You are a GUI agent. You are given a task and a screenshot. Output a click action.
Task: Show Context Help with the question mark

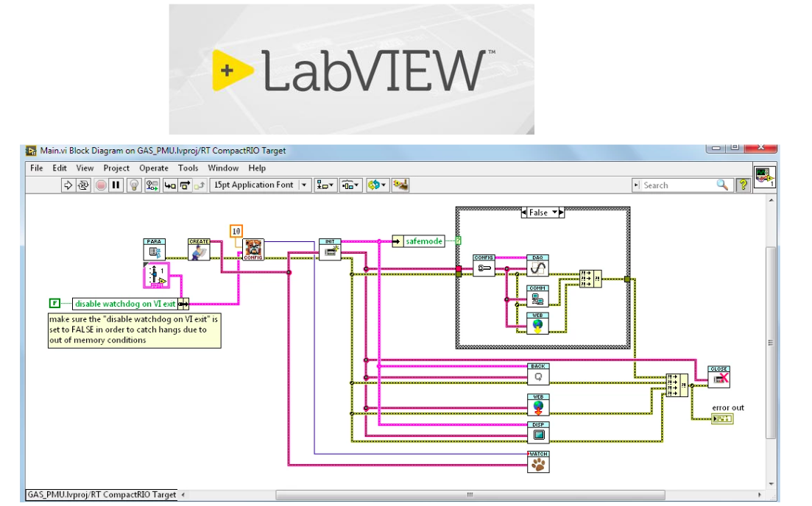(x=743, y=185)
